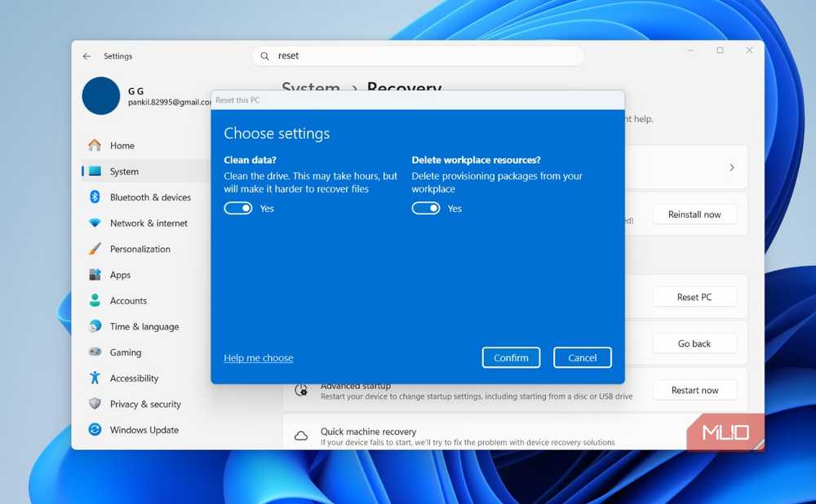Click the Privacy & security shield icon

click(95, 404)
